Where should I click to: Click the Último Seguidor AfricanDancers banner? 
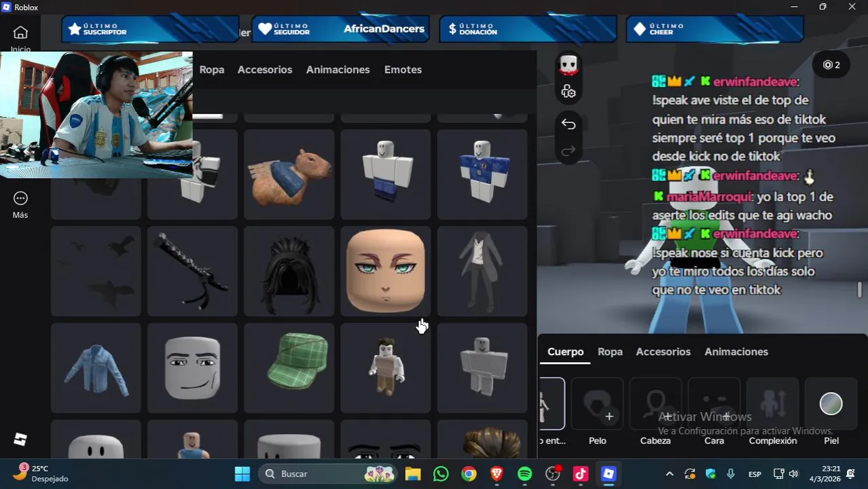340,29
